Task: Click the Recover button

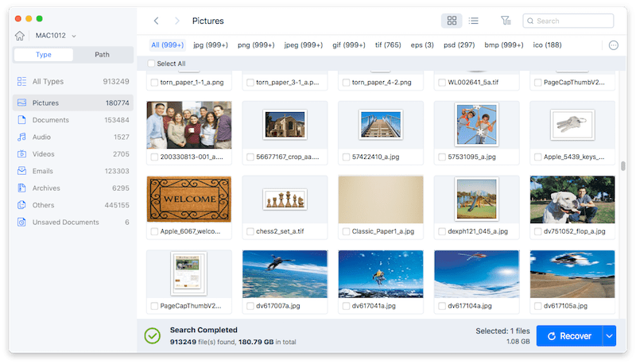Action: pos(568,336)
